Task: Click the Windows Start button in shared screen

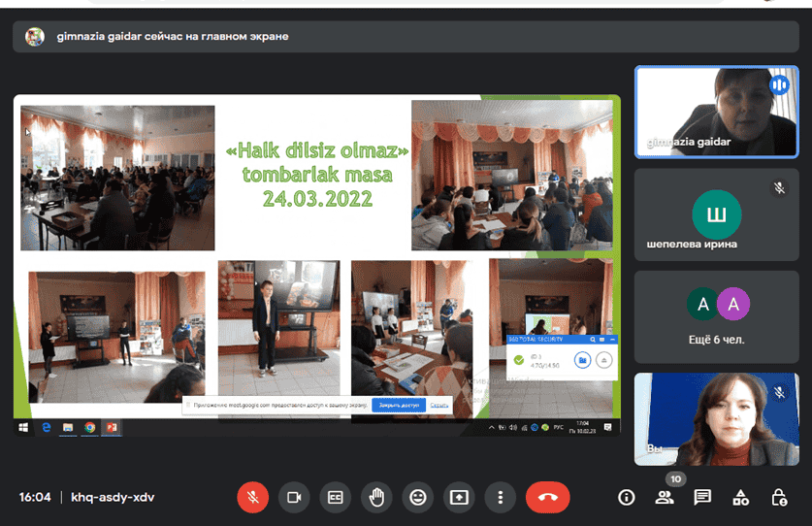Action: [22, 426]
